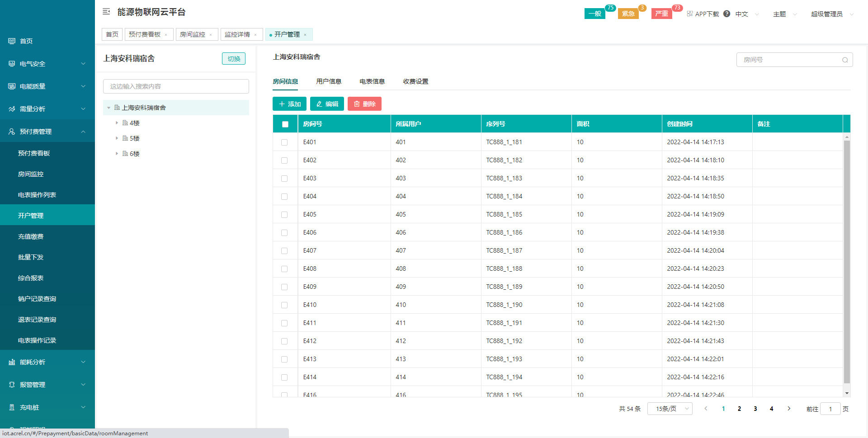The image size is (868, 438).
Task: Click the 切换 button
Action: [x=233, y=59]
